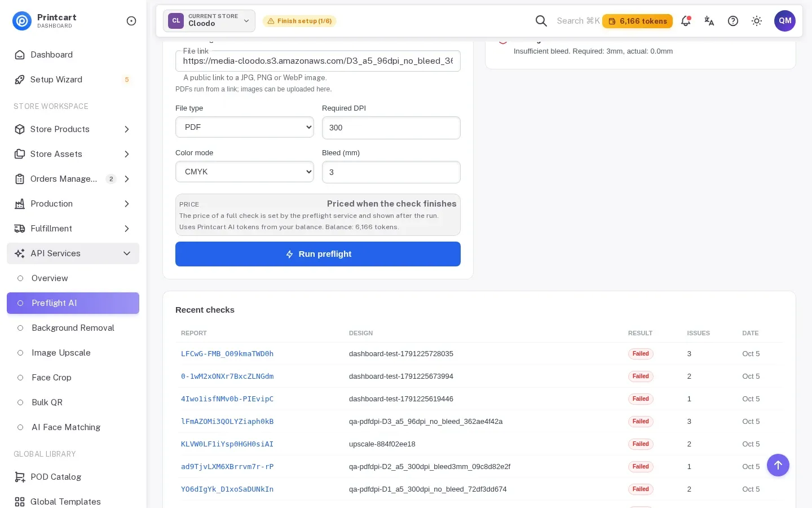Expand the Production section
Viewport: 812px width, 508px height.
coord(73,204)
